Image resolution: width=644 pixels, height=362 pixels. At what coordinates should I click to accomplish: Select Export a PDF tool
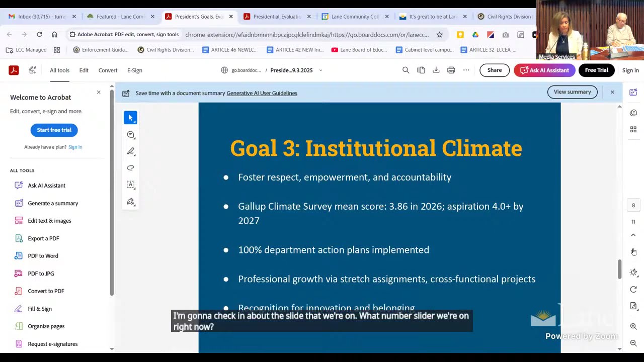pyautogui.click(x=43, y=238)
